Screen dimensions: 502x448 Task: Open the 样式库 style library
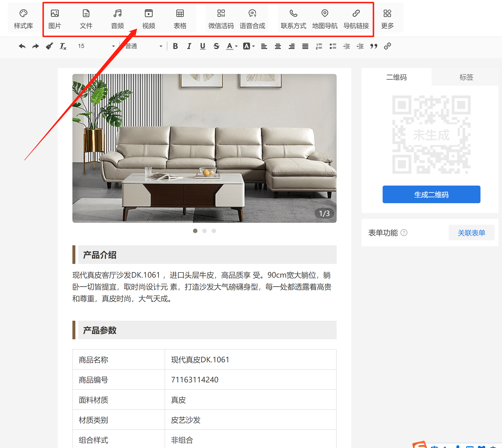tap(23, 18)
